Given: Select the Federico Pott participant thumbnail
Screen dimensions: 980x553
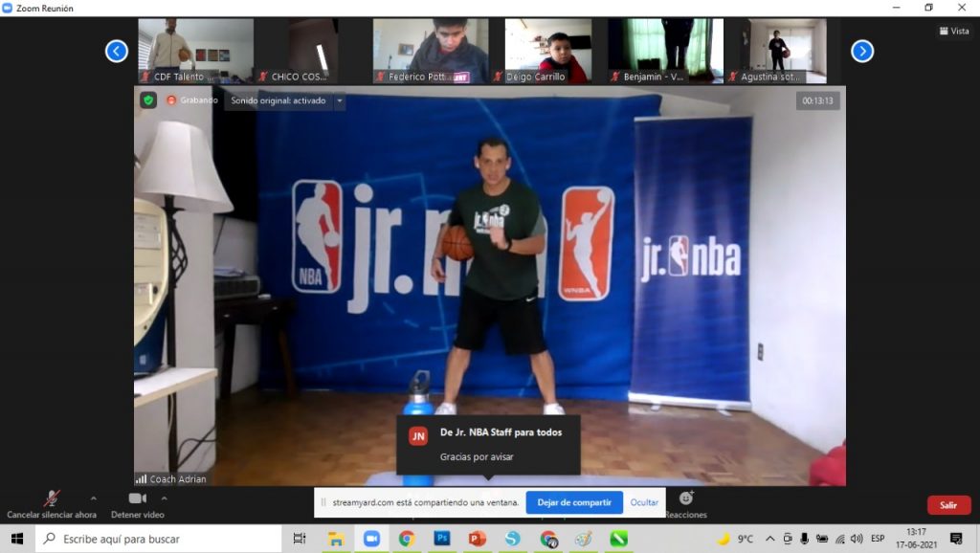Looking at the screenshot, I should point(431,52).
